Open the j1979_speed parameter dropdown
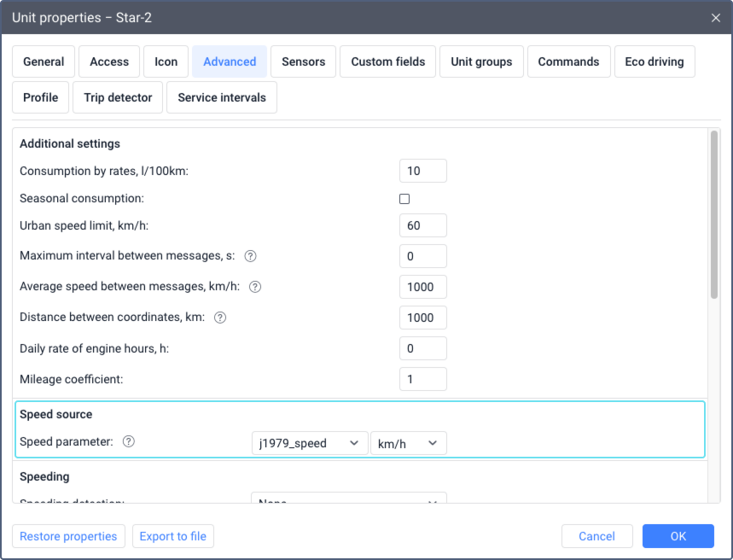 (x=309, y=443)
